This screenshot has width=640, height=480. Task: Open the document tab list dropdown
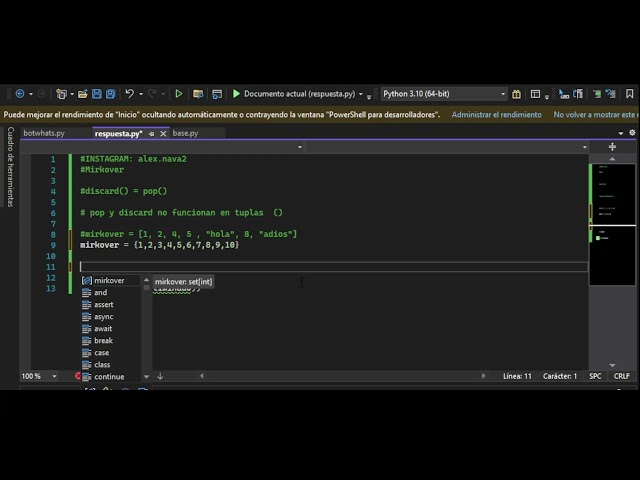621,133
